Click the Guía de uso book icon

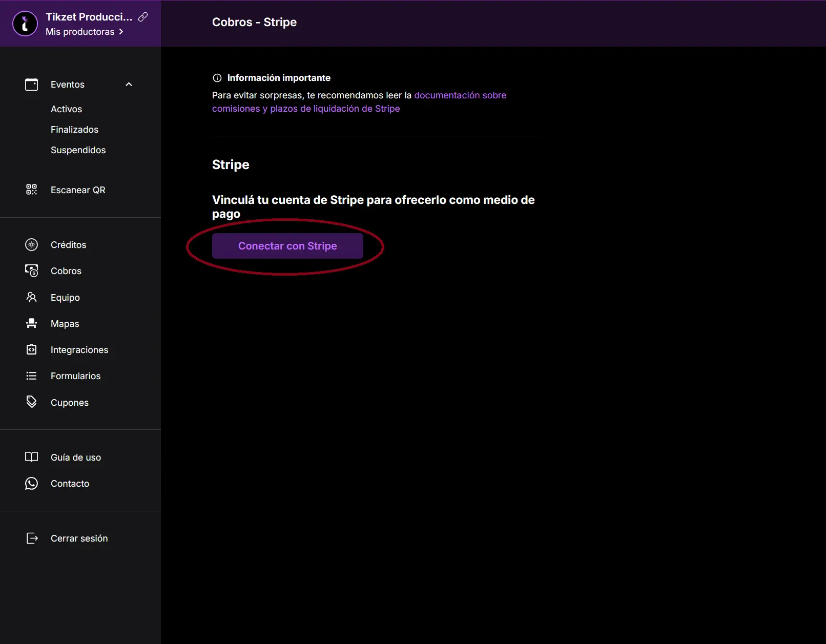31,457
